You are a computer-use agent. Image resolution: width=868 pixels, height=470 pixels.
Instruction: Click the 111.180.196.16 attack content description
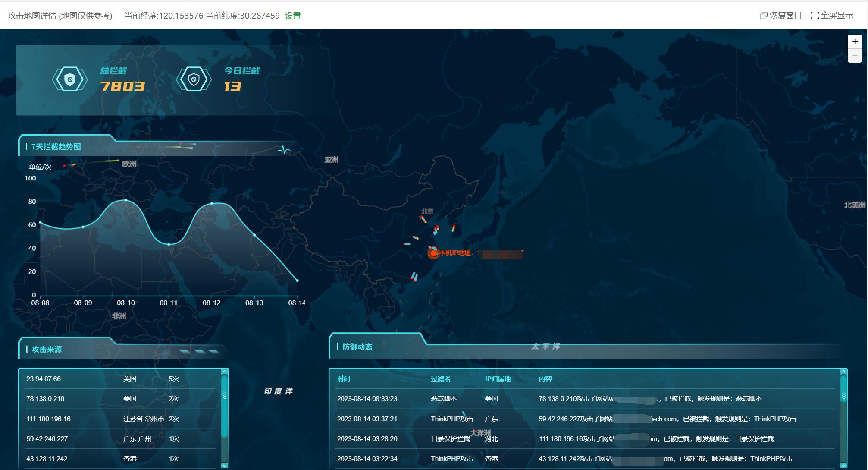tap(656, 439)
